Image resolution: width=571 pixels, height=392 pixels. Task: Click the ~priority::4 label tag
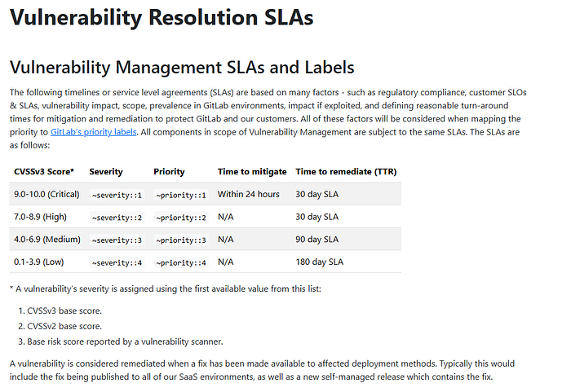(x=181, y=262)
